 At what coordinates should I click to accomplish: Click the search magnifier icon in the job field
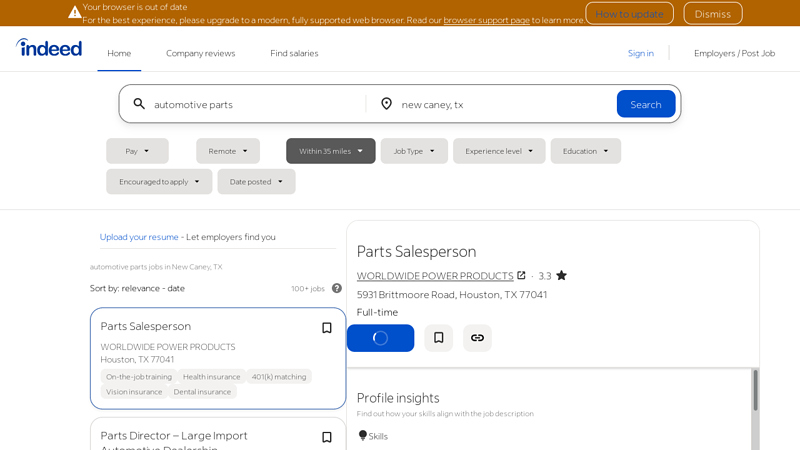pyautogui.click(x=139, y=104)
